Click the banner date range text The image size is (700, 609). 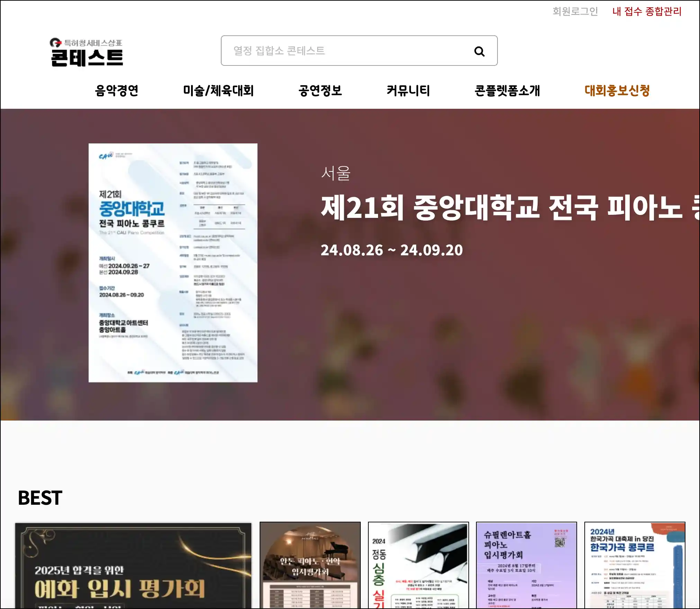click(392, 250)
